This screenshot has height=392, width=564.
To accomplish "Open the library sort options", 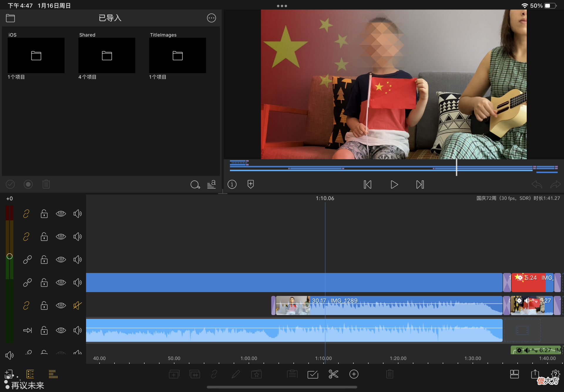I will 211,184.
